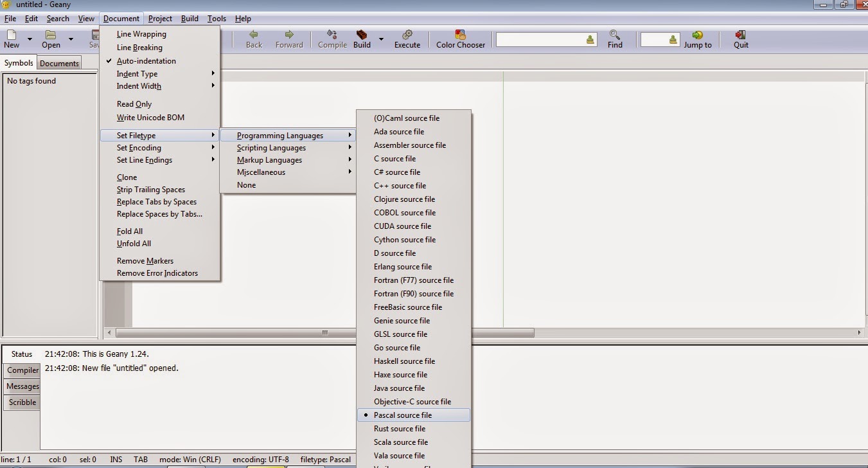The image size is (868, 468).
Task: Click the Forward navigation arrow icon
Action: pyautogui.click(x=289, y=34)
